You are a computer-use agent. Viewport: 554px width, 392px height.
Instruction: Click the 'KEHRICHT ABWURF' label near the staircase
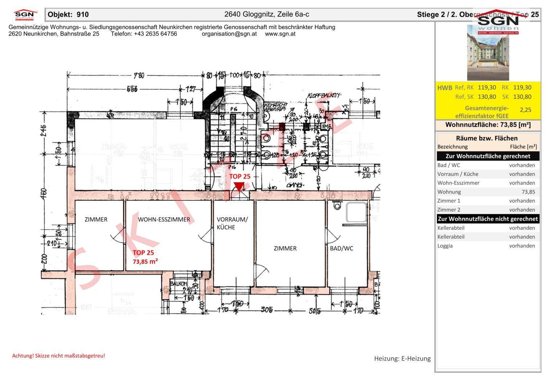click(x=276, y=106)
